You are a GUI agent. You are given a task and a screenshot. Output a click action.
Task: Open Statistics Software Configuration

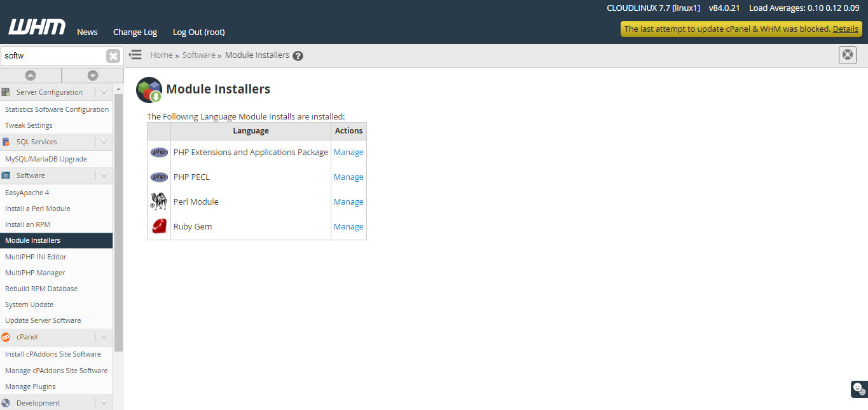[57, 109]
